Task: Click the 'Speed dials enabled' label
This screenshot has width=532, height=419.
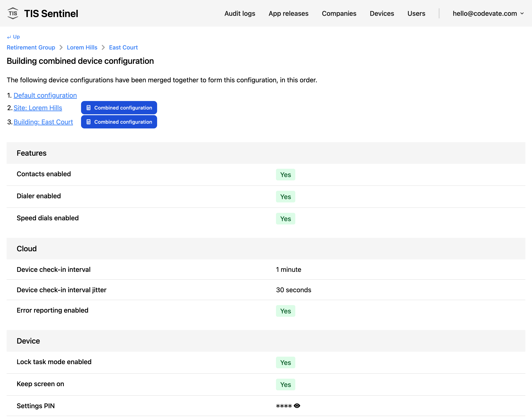Action: pos(48,218)
